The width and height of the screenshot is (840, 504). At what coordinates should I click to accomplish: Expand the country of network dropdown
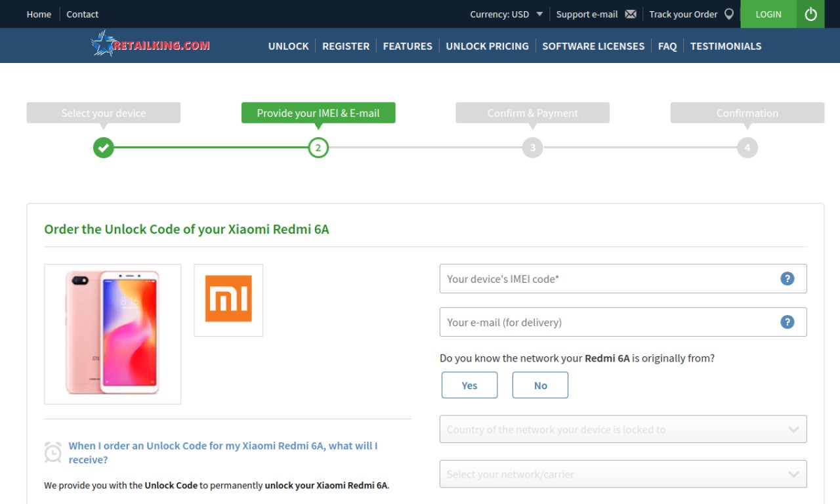tap(623, 429)
